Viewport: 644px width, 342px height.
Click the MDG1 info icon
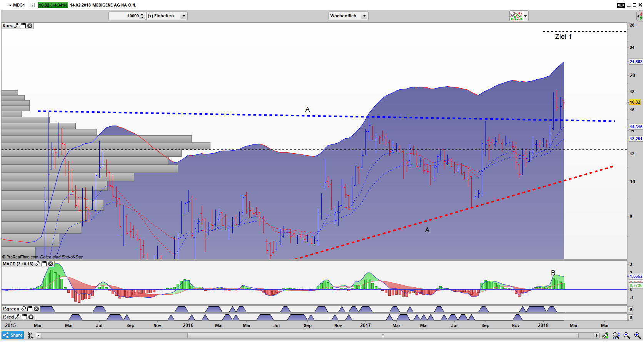[32, 5]
